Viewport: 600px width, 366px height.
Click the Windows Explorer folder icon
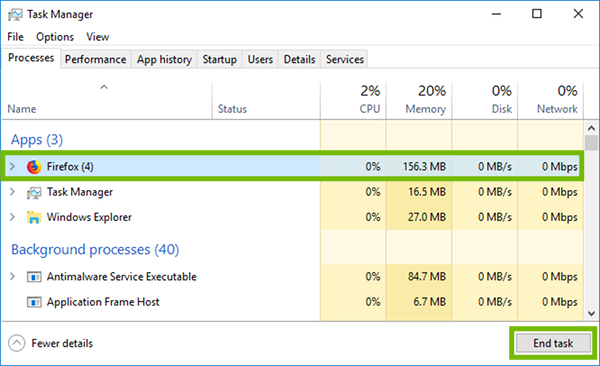point(34,217)
